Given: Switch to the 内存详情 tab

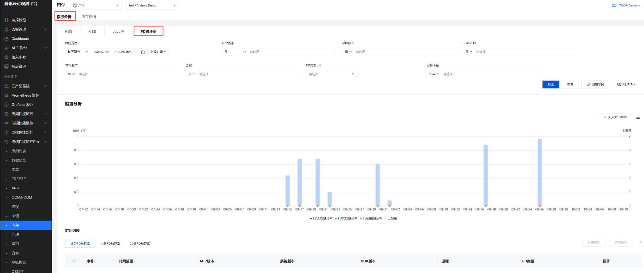Looking at the screenshot, I should [x=89, y=17].
